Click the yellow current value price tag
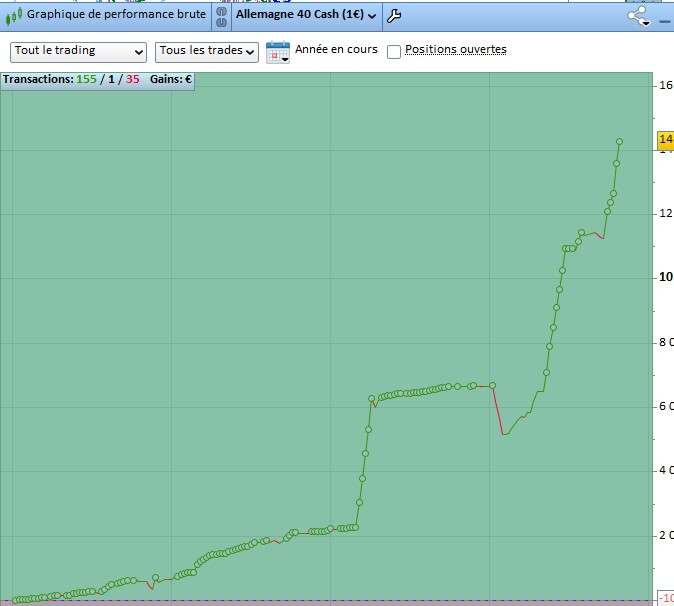The image size is (674, 606). [x=666, y=139]
